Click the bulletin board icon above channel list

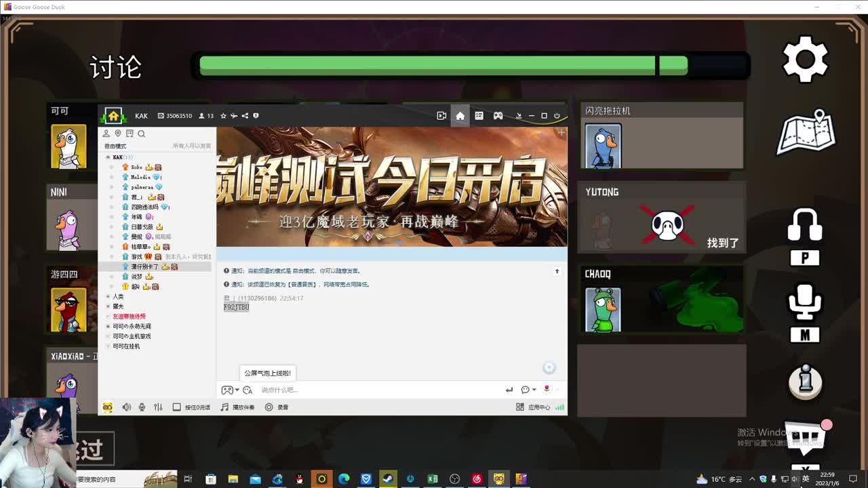(x=130, y=134)
